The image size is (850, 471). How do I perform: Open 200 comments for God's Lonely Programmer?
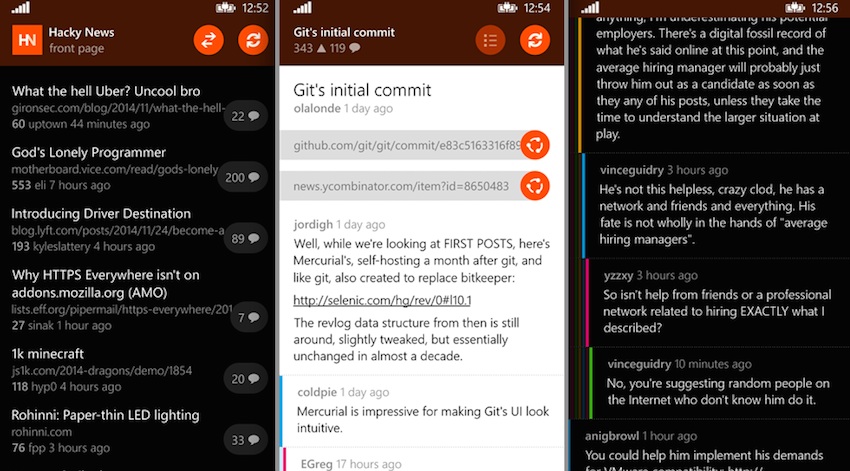tap(242, 177)
